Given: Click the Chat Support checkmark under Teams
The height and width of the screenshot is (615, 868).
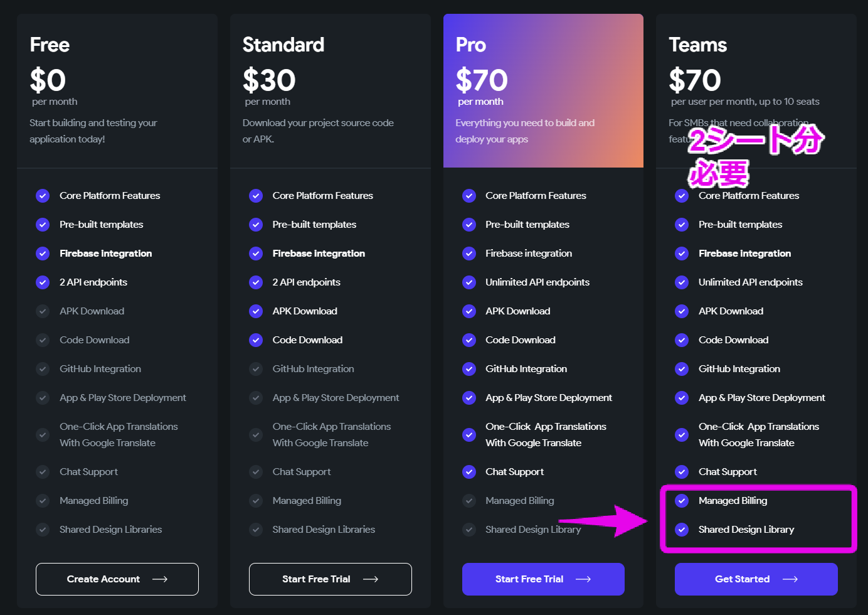Looking at the screenshot, I should pos(682,471).
